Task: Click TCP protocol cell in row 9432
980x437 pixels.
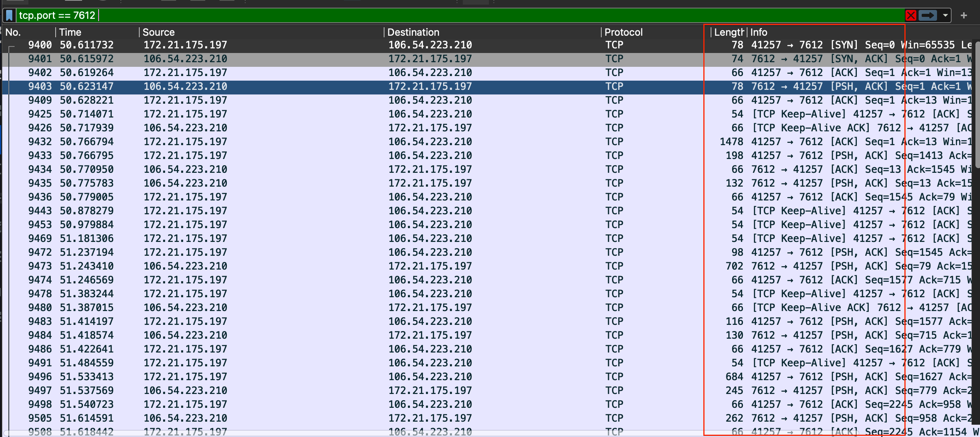Action: (614, 142)
